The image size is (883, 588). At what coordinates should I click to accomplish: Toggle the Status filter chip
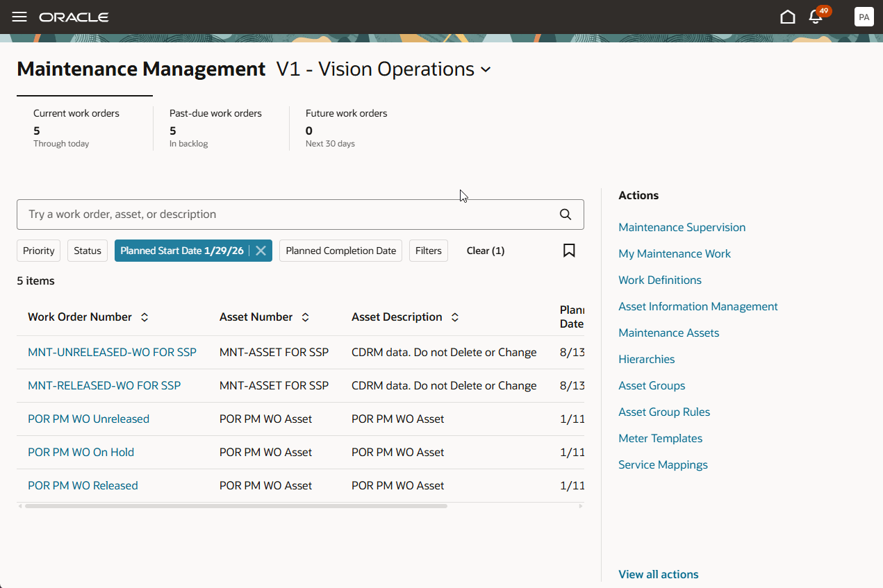87,251
